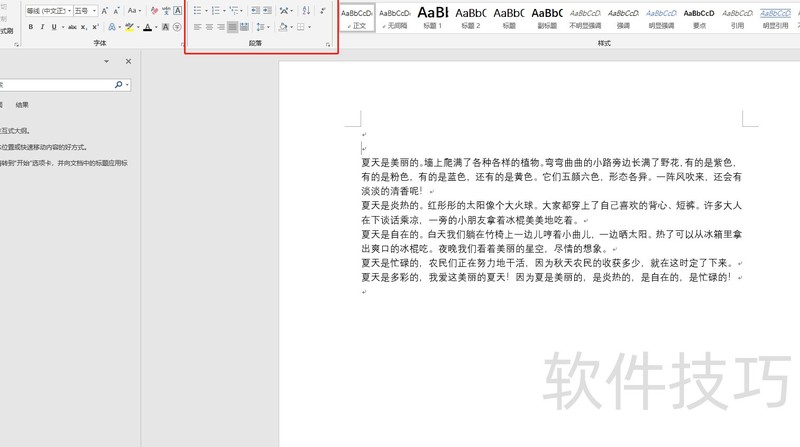Apply 不明显强调 style
This screenshot has width=800, height=447.
click(x=585, y=18)
